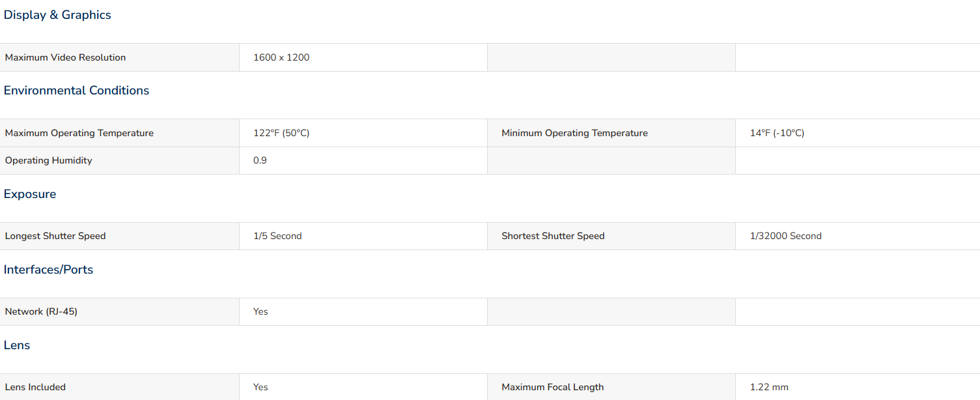Click the 1600 x 1200 resolution value

tap(281, 57)
